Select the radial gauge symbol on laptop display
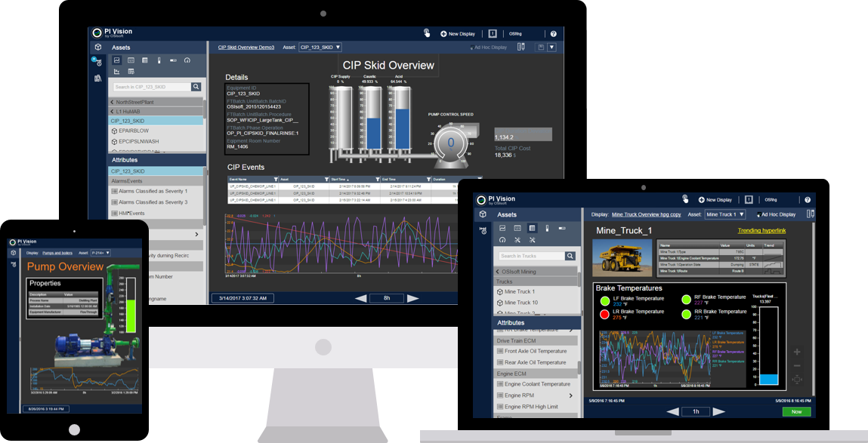 click(x=502, y=240)
